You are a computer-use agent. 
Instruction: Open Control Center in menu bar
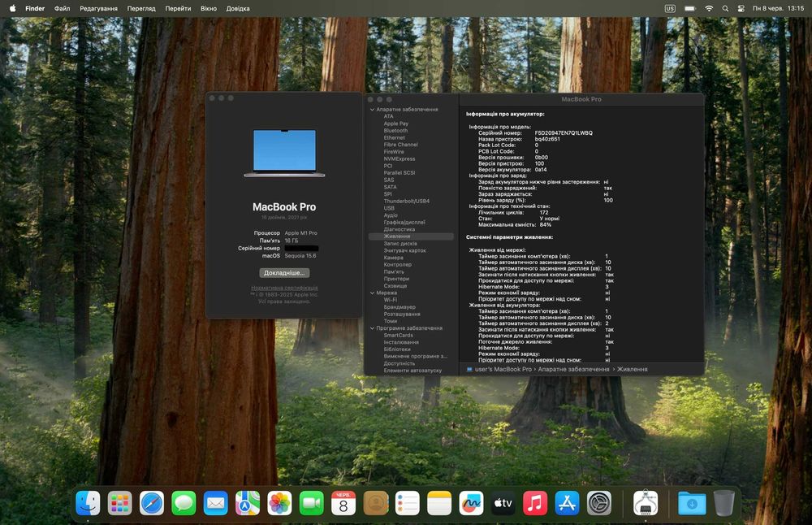[741, 8]
